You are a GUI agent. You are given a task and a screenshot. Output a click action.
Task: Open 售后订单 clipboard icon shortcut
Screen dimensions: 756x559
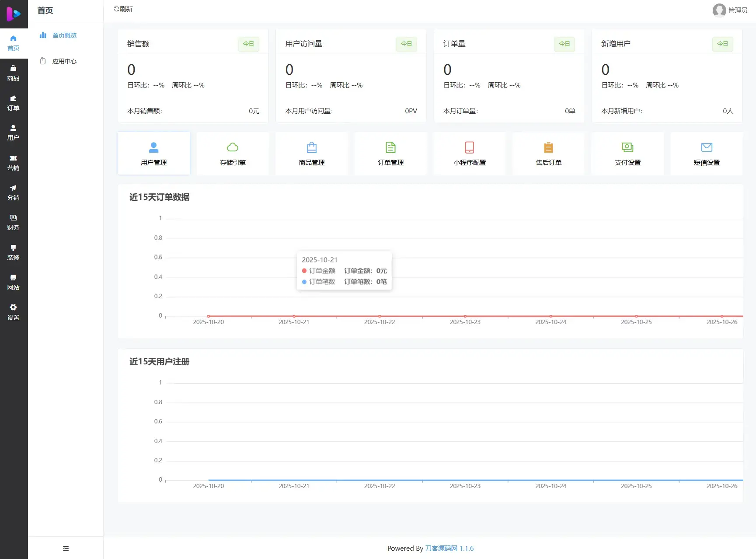tap(548, 154)
